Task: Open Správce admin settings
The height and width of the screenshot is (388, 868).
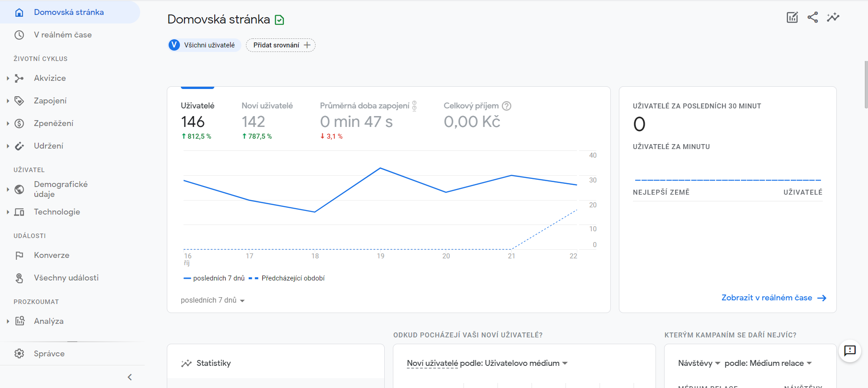Action: [x=49, y=354]
